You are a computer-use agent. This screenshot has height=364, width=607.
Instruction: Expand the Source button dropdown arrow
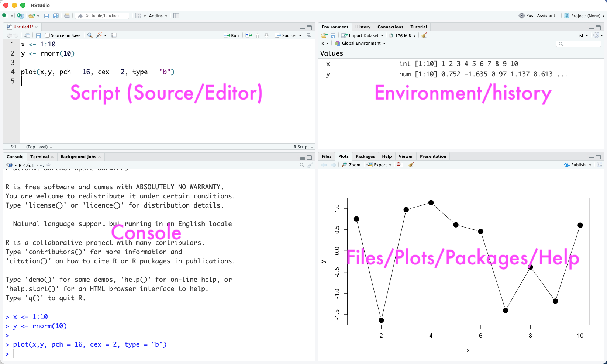300,35
